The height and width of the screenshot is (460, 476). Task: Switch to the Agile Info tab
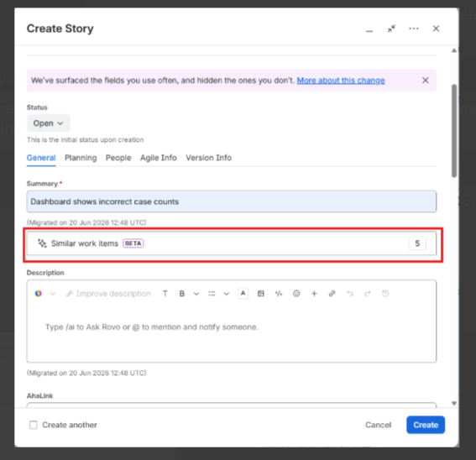click(158, 158)
